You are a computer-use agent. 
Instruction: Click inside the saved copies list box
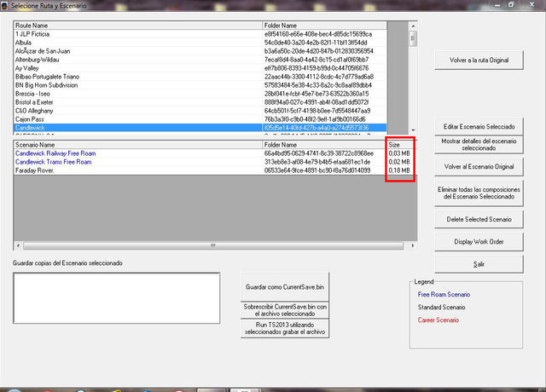[x=116, y=300]
